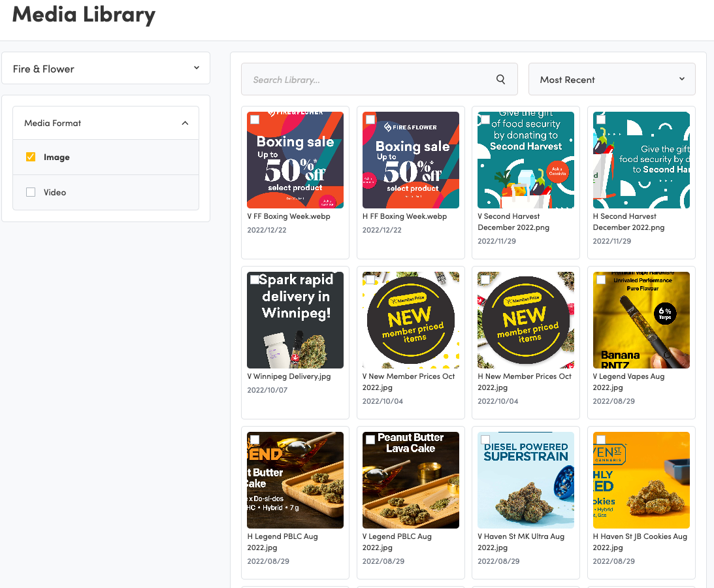Screen dimensions: 714x588
Task: Click the Media Format header label
Action: pyautogui.click(x=53, y=123)
